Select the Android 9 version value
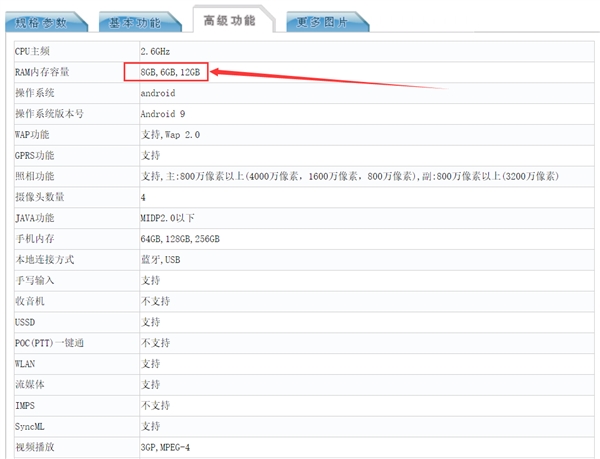 coord(163,114)
